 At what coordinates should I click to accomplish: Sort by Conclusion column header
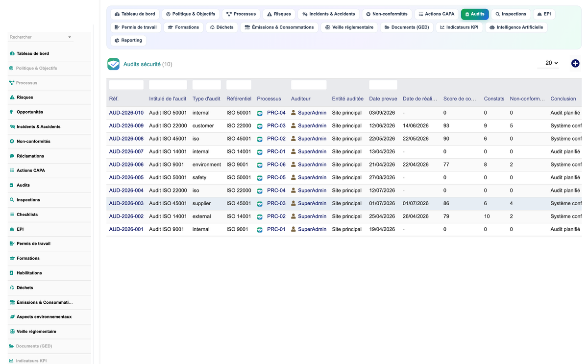pyautogui.click(x=563, y=98)
